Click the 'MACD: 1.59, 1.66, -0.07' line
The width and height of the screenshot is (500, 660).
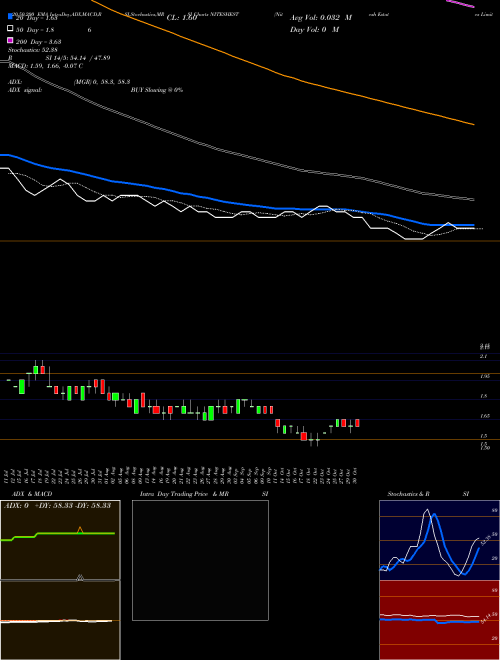(x=43, y=66)
